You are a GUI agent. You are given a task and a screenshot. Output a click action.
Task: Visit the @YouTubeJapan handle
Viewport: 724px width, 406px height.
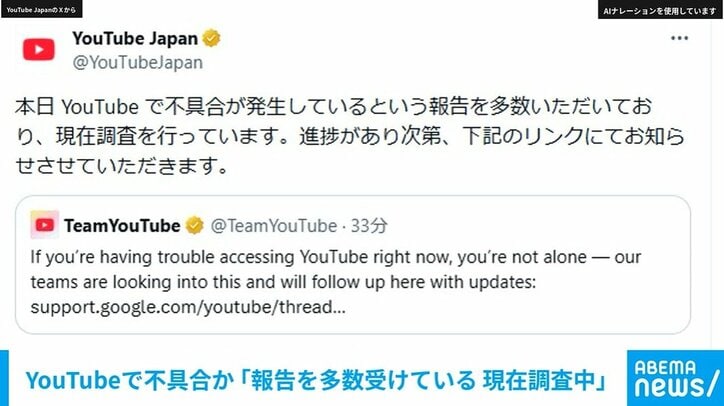coord(137,62)
